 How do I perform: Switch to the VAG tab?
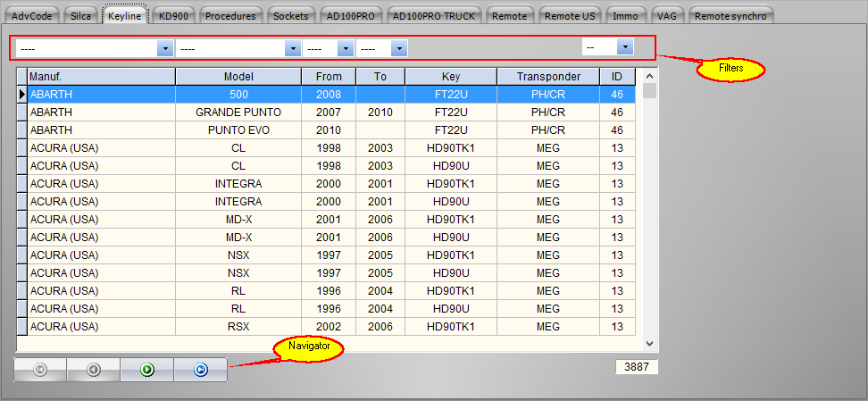pyautogui.click(x=666, y=15)
